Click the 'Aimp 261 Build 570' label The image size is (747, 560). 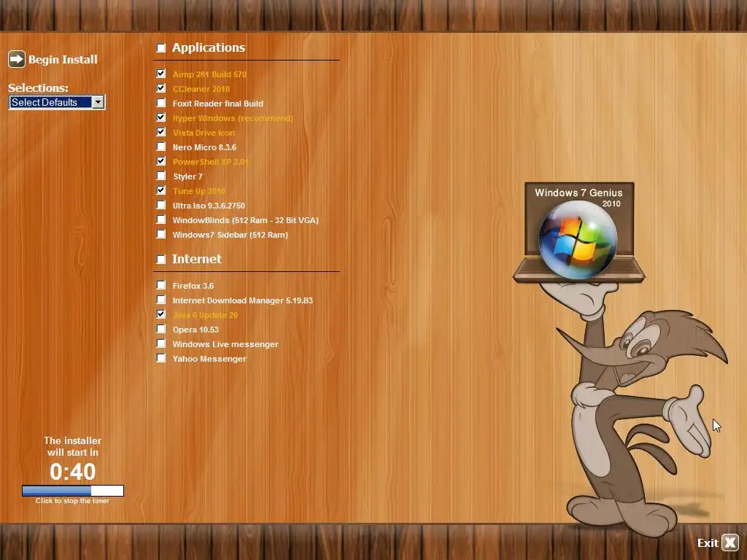point(209,74)
